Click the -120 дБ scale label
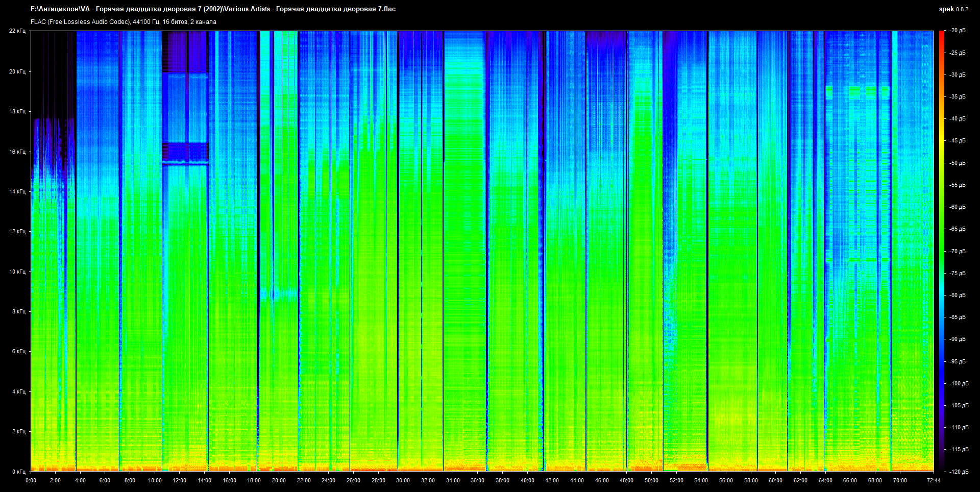The width and height of the screenshot is (980, 492). pos(958,472)
